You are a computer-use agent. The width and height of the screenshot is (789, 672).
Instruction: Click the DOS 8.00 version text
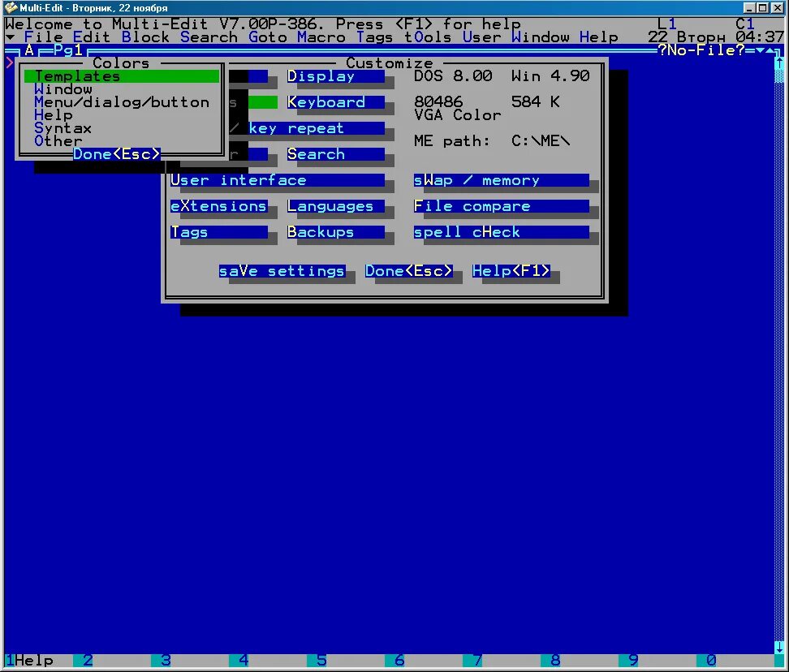(x=452, y=76)
